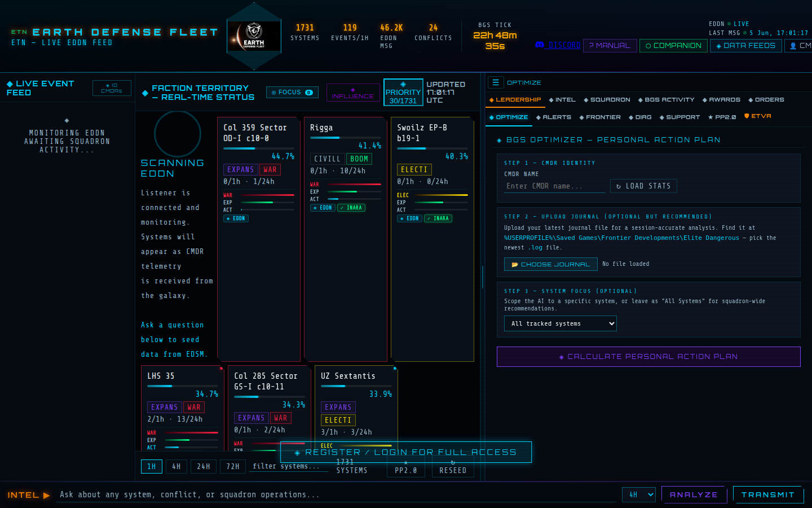Open the ORDERS tab
Viewport: 812px width, 508px height.
click(x=766, y=100)
